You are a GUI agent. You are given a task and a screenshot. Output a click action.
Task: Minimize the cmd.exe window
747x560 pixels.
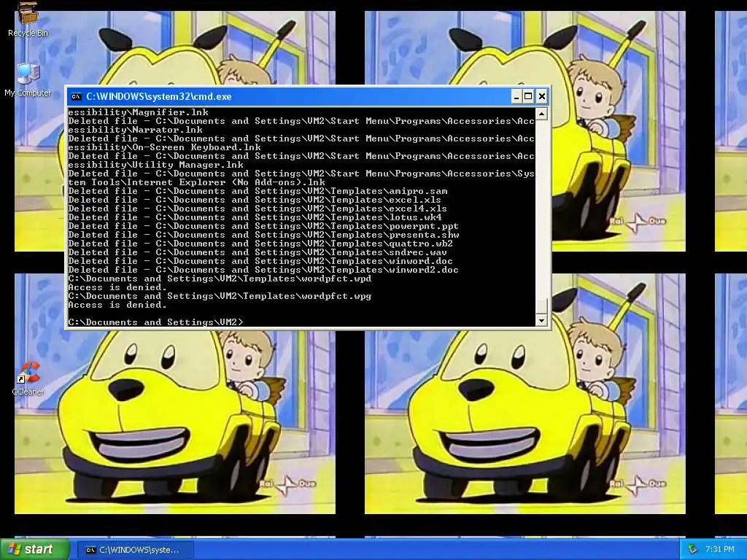pos(516,97)
